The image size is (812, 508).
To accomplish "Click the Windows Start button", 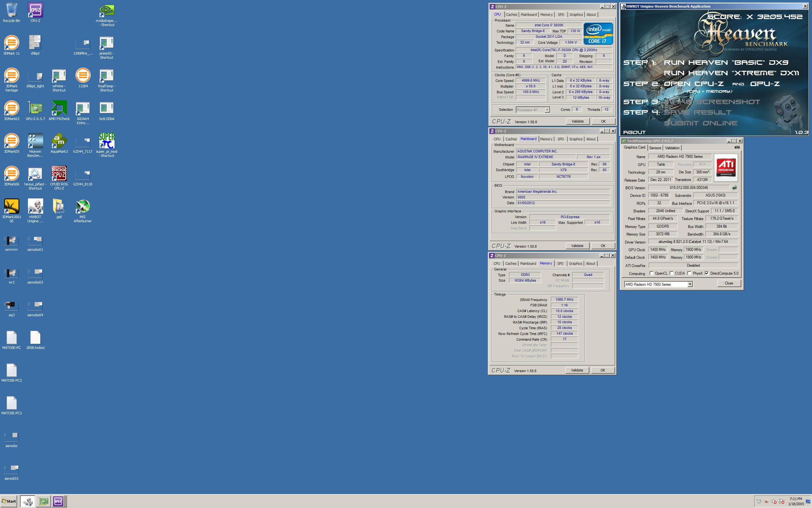I will click(9, 501).
